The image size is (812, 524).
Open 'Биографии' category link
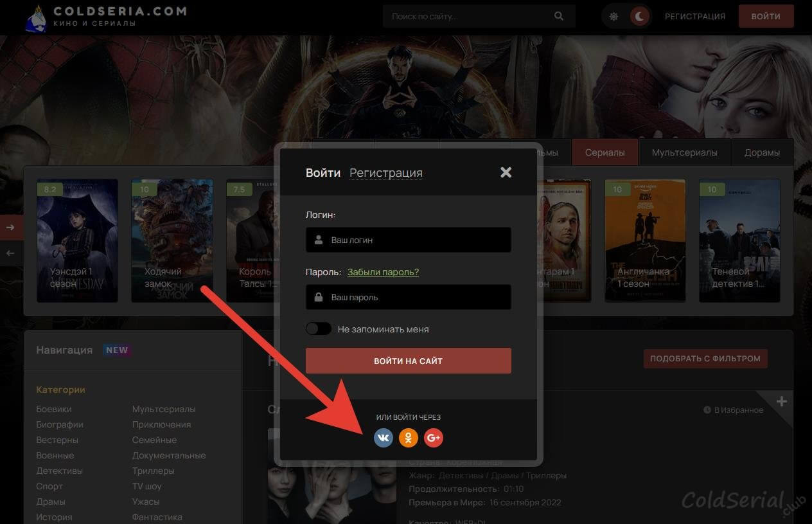60,424
